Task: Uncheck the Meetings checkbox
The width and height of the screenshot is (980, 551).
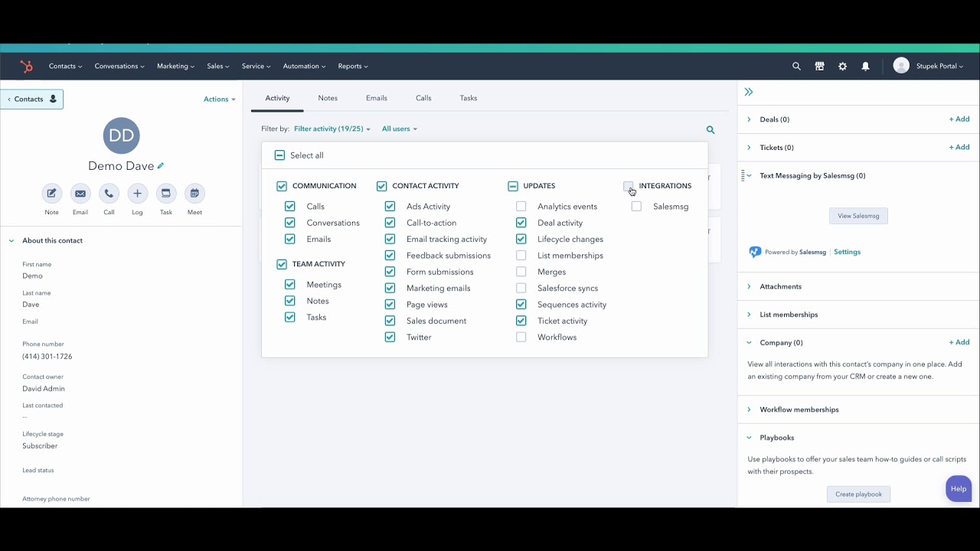Action: (290, 285)
